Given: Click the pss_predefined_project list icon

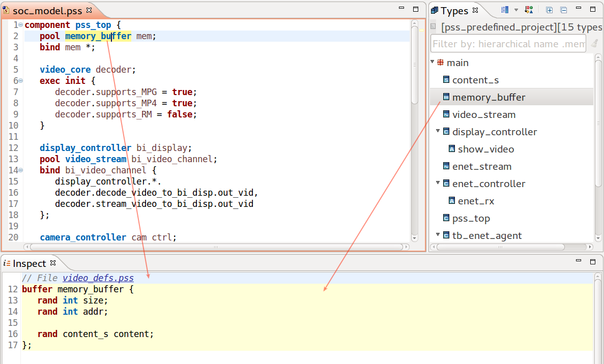Looking at the screenshot, I should pyautogui.click(x=433, y=27).
